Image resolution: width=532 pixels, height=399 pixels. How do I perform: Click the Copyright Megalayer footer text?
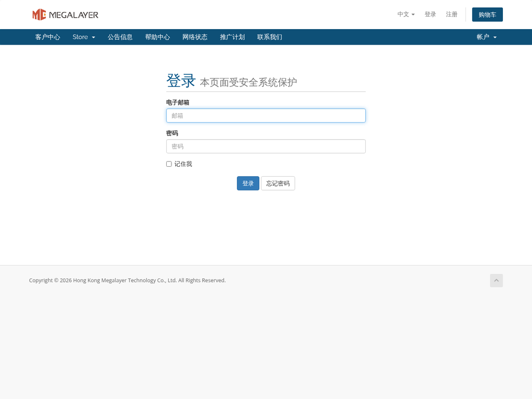click(127, 280)
